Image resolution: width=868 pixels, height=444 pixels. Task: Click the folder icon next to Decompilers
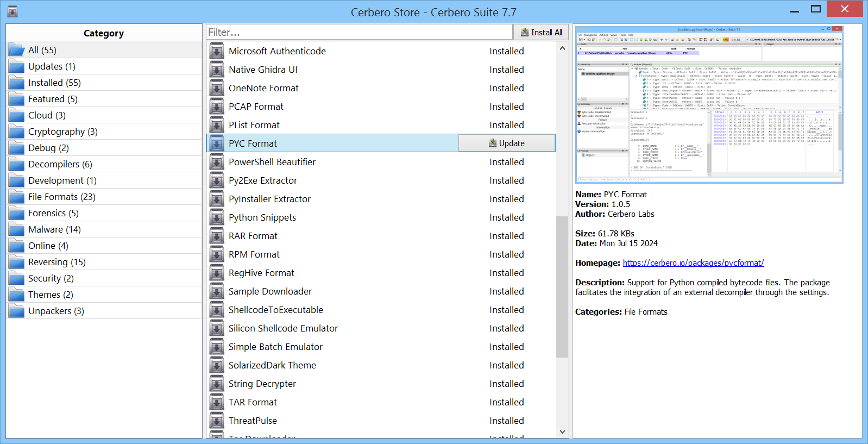(17, 165)
